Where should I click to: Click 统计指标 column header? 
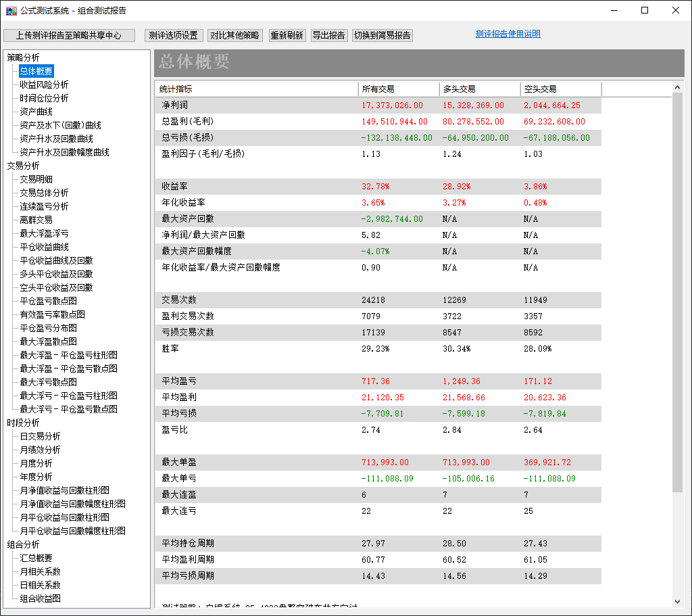tap(257, 89)
